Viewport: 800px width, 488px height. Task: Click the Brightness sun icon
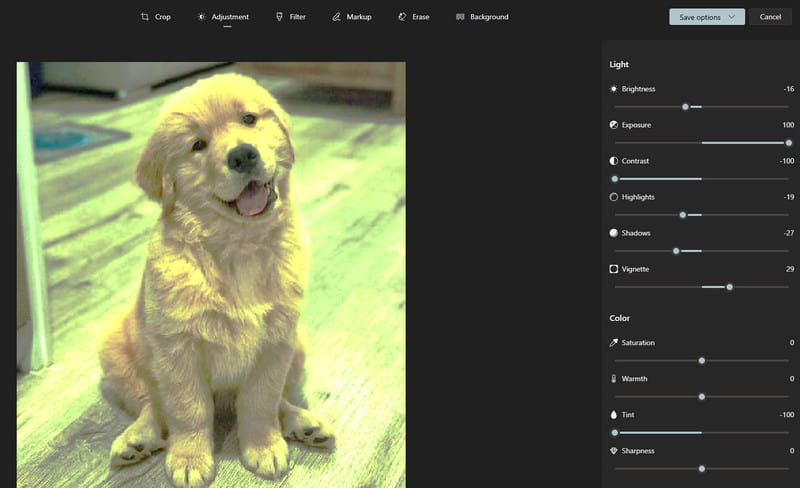[614, 89]
